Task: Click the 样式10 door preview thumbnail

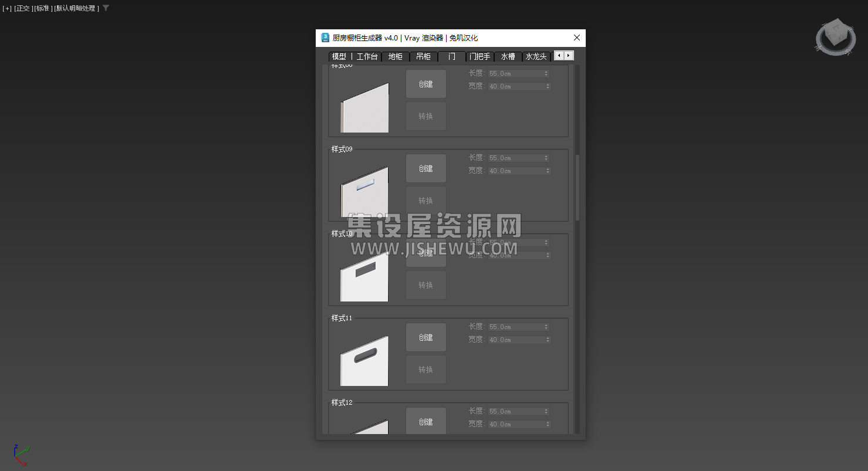Action: coord(364,276)
